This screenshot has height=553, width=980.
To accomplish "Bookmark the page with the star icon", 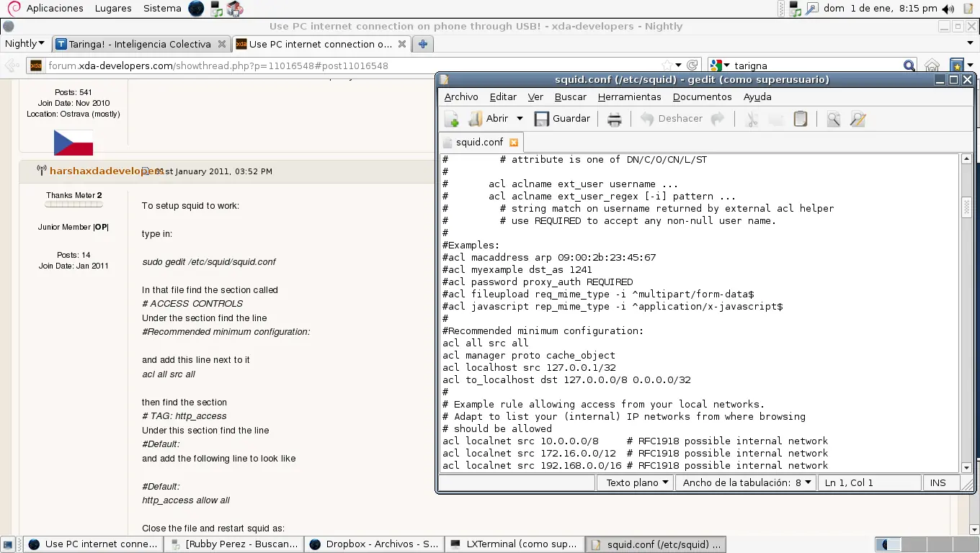I will (x=667, y=66).
